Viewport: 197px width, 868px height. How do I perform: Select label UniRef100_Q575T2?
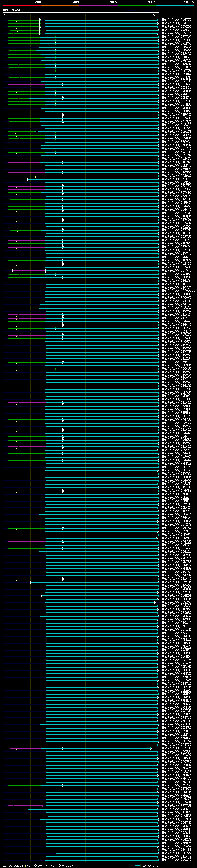(177, 271)
